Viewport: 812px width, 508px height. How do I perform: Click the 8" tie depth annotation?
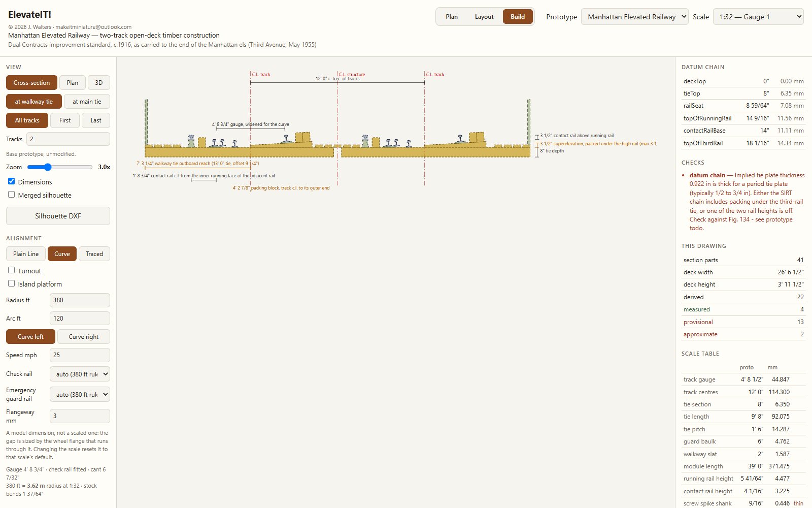552,151
